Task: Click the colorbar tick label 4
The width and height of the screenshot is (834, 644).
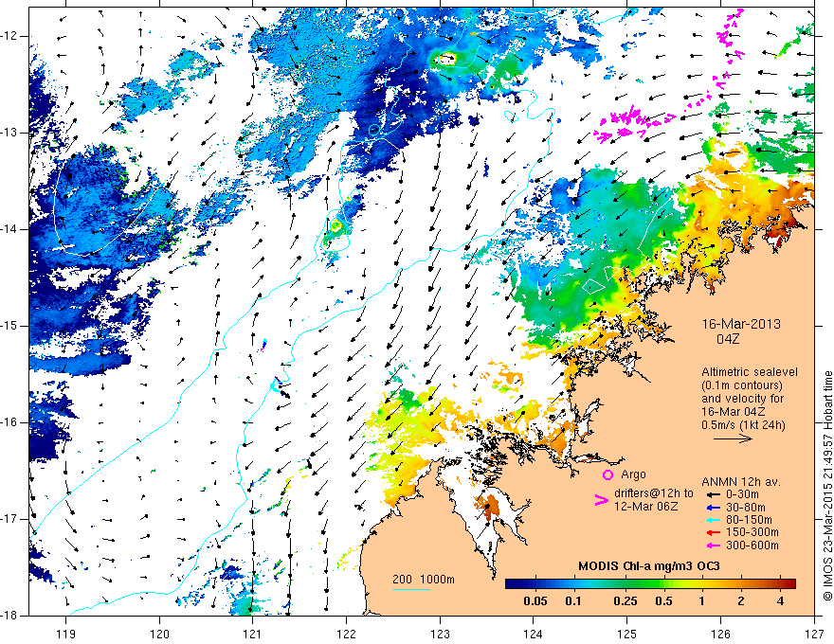Action: pyautogui.click(x=780, y=601)
